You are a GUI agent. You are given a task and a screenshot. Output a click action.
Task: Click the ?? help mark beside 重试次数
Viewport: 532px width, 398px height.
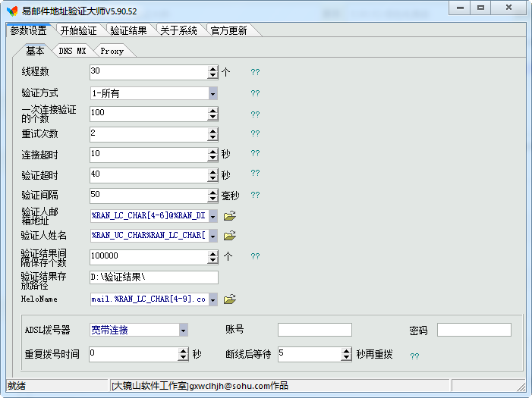pos(255,134)
